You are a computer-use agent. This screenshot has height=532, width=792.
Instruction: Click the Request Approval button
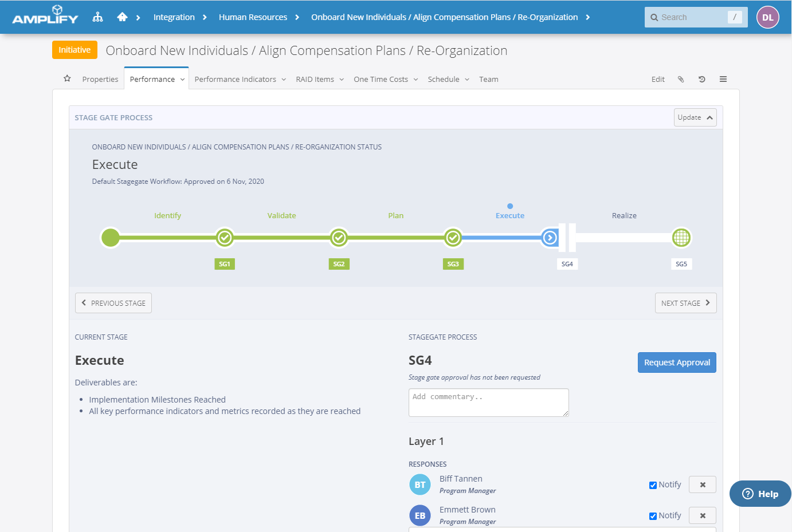tap(677, 362)
